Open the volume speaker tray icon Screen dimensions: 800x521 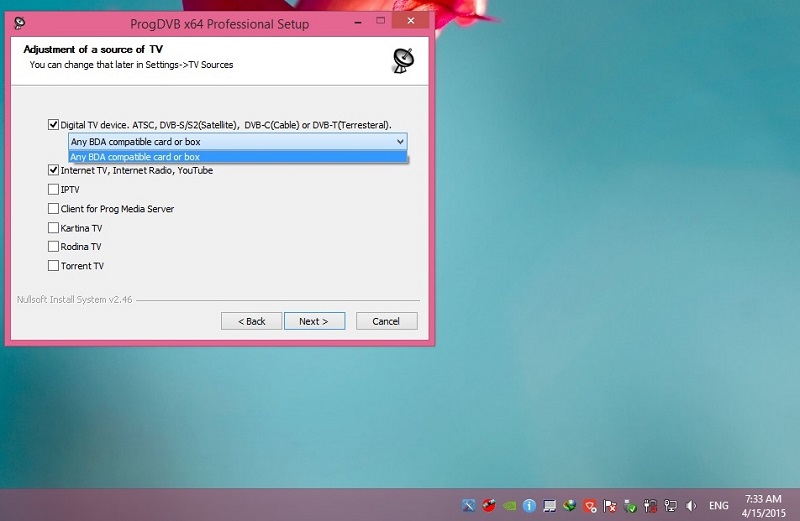coord(691,505)
